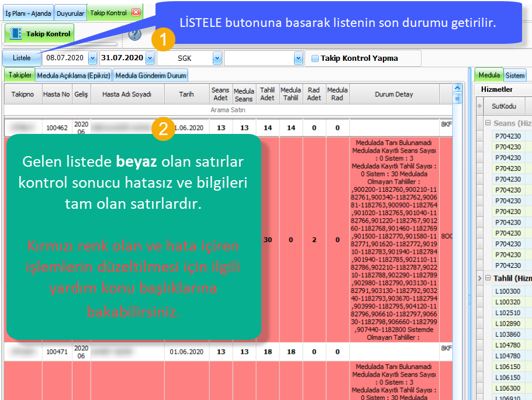
Task: Click Tarih 01.06.2020 in patient 100471 row
Action: (186, 352)
